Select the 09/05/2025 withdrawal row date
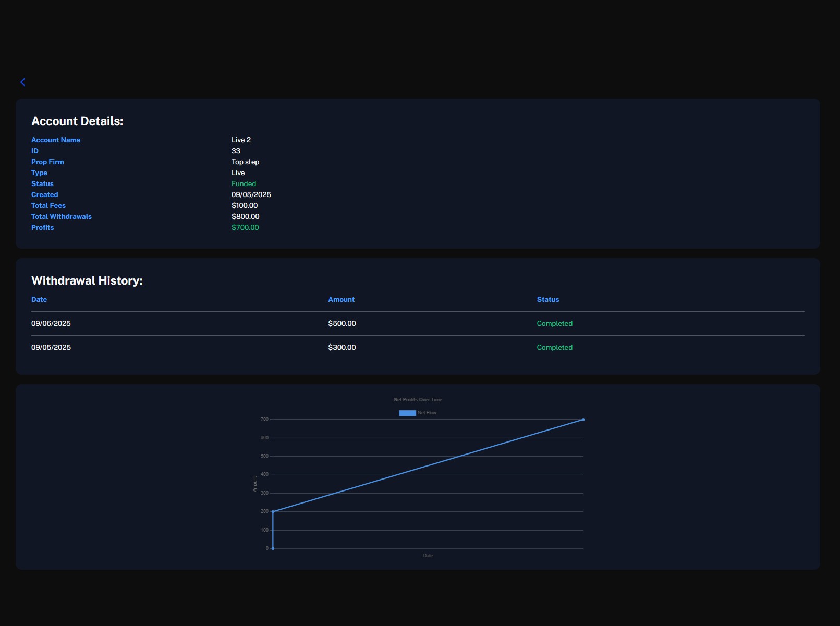The image size is (840, 626). tap(51, 348)
